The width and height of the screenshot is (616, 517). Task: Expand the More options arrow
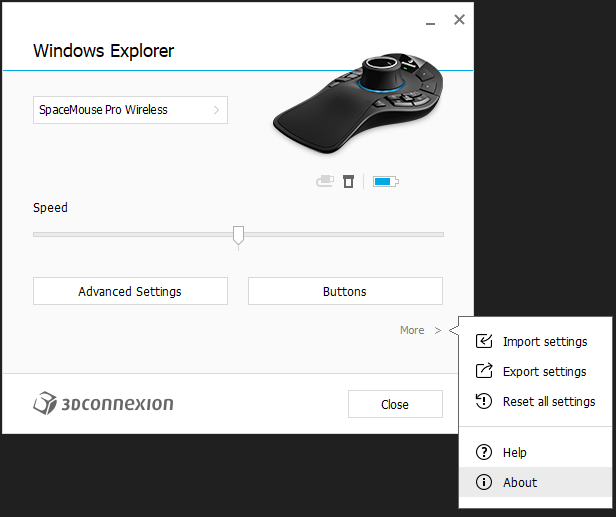[438, 330]
